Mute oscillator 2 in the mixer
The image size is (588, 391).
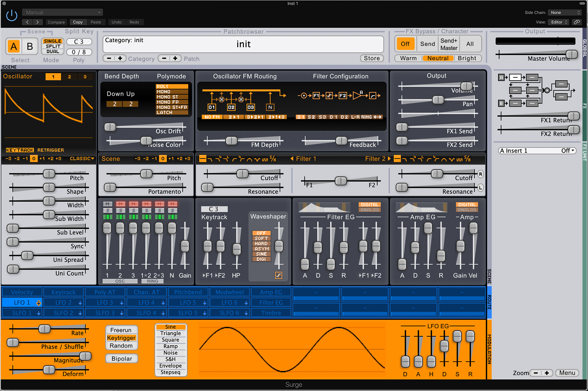pyautogui.click(x=120, y=204)
